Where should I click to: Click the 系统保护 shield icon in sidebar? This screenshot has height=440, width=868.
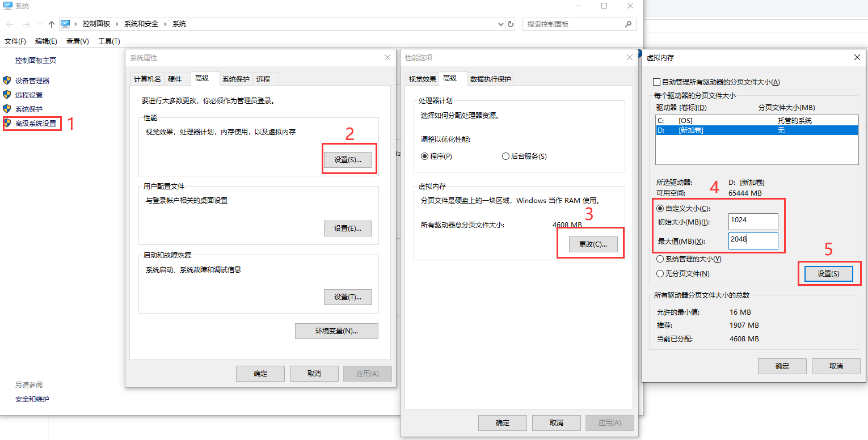pos(7,109)
